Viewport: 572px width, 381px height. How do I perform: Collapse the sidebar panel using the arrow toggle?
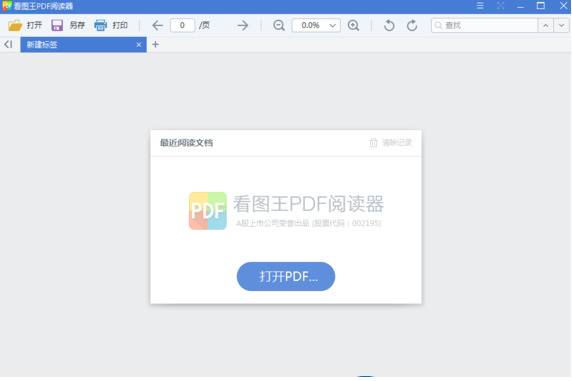[x=8, y=45]
